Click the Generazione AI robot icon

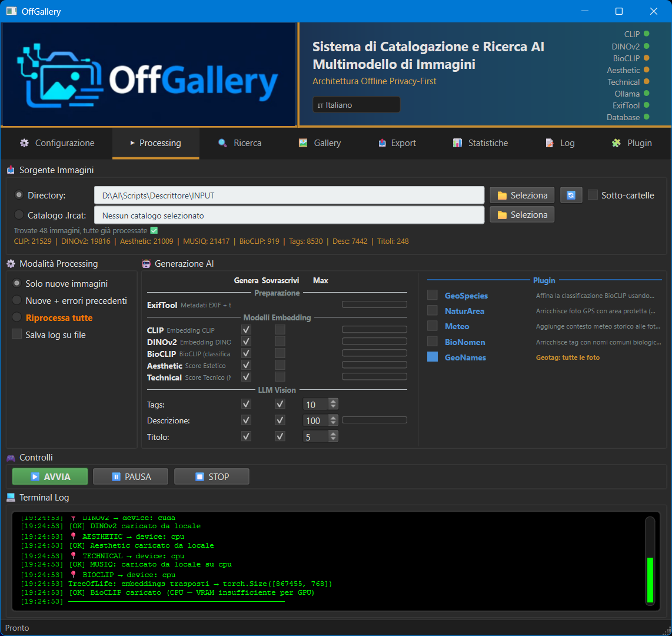click(146, 264)
